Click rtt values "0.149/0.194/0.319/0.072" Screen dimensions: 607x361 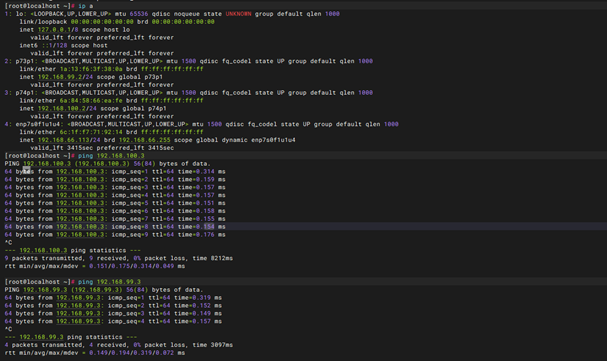pos(132,353)
